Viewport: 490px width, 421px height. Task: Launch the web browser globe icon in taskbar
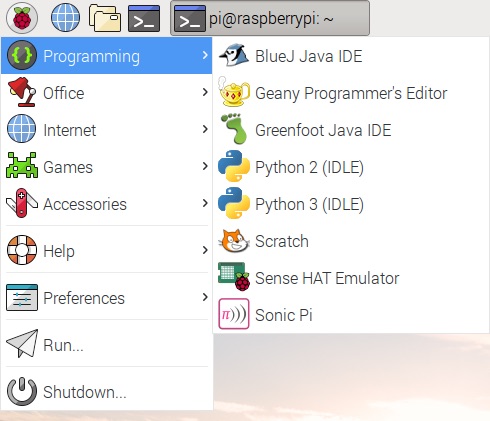pos(65,18)
